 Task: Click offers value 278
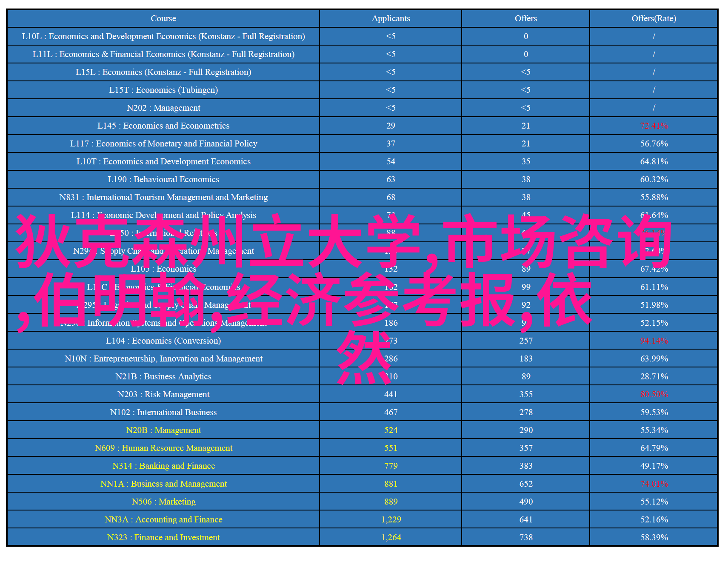[526, 412]
